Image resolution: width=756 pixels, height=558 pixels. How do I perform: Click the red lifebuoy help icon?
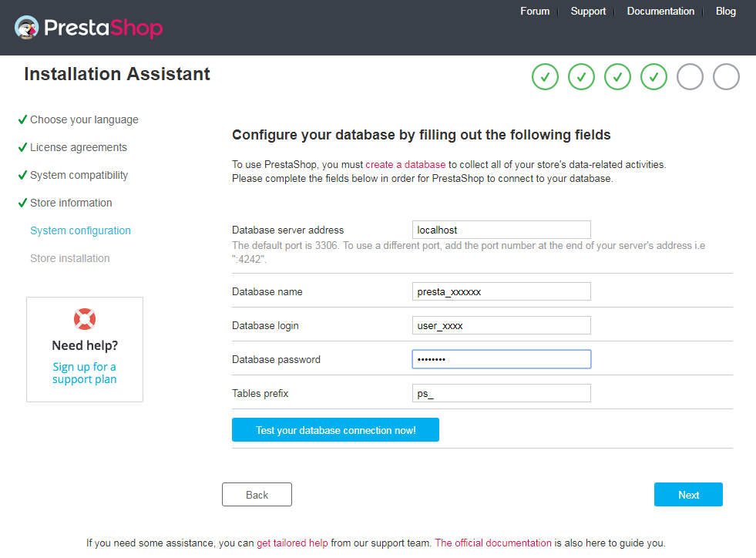coord(84,319)
